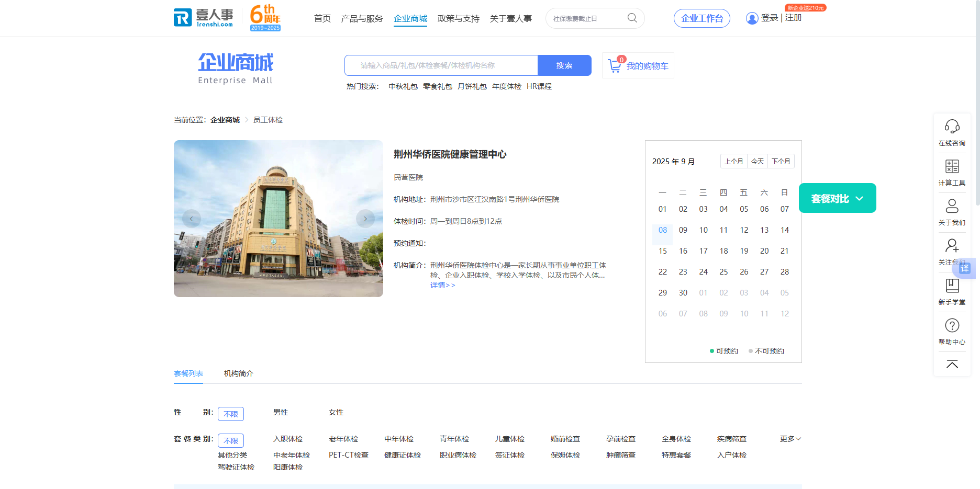Click 企业商城 in the breadcrumb
Image resolution: width=980 pixels, height=489 pixels.
(x=225, y=120)
